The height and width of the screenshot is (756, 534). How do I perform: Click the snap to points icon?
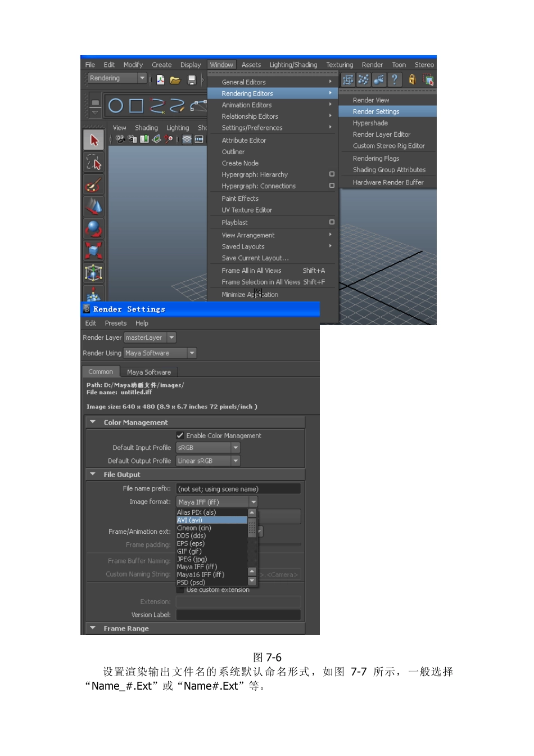point(364,80)
